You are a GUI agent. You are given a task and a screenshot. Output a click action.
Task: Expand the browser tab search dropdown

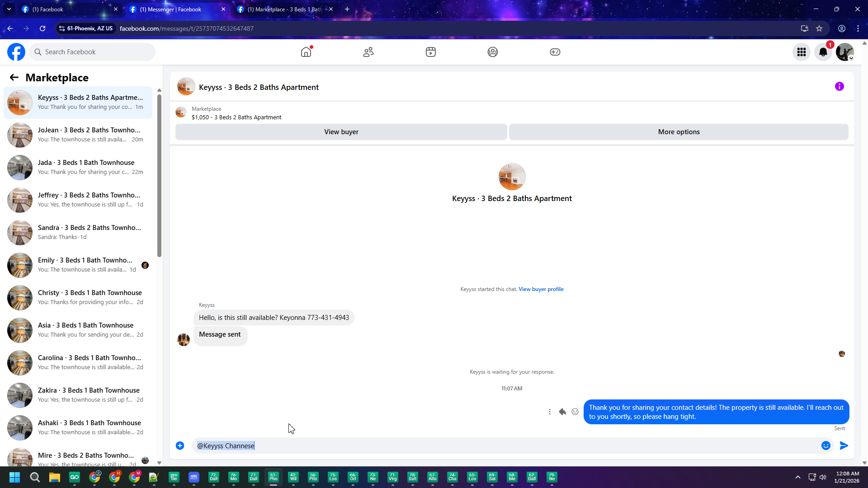coord(9,9)
